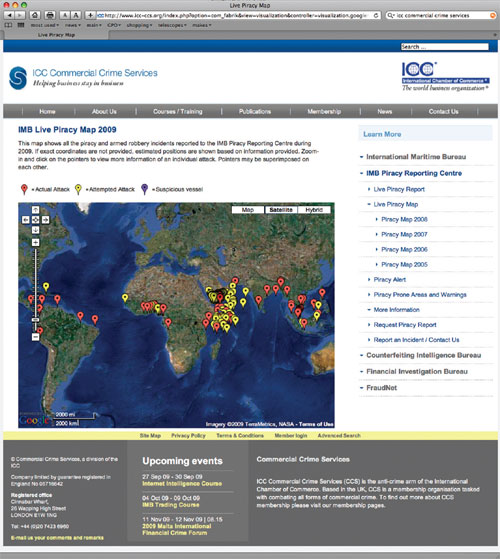This screenshot has height=559, width=500.
Task: Pan the map up with the arrow control
Action: click(x=35, y=210)
